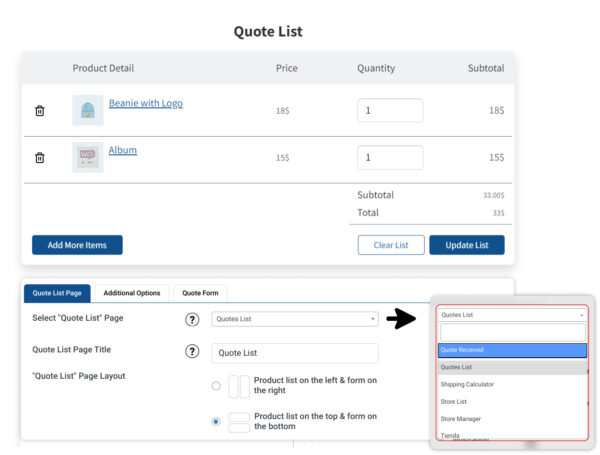Click the left-right layout preview icon
The image size is (600, 455).
239,387
